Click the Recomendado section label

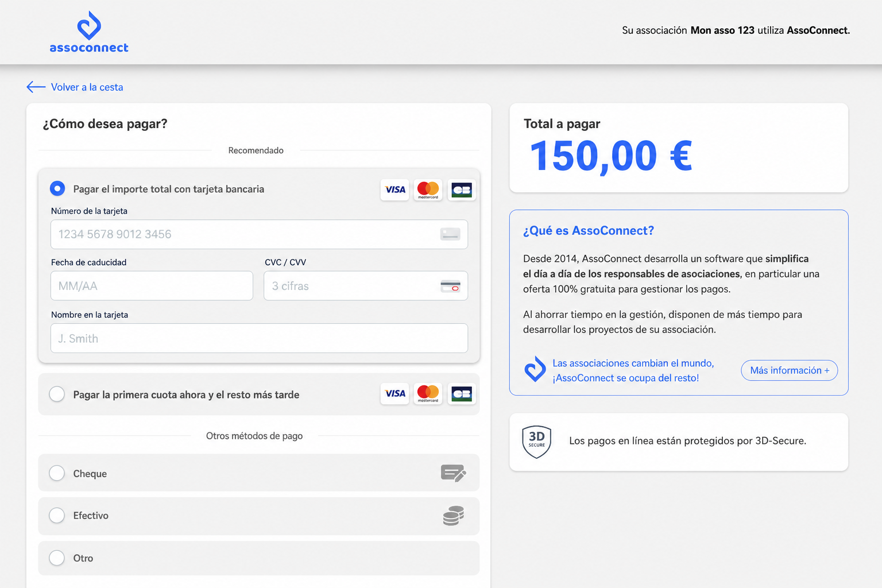pos(256,150)
